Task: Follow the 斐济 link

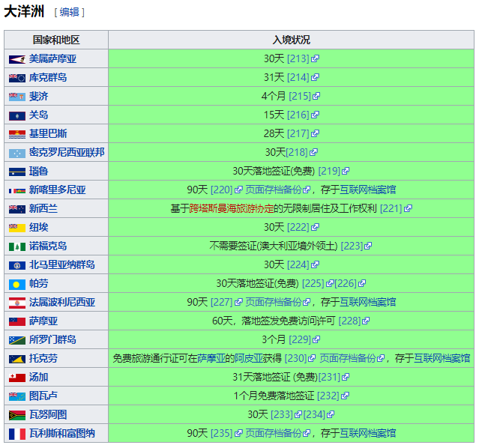Action: coord(38,96)
